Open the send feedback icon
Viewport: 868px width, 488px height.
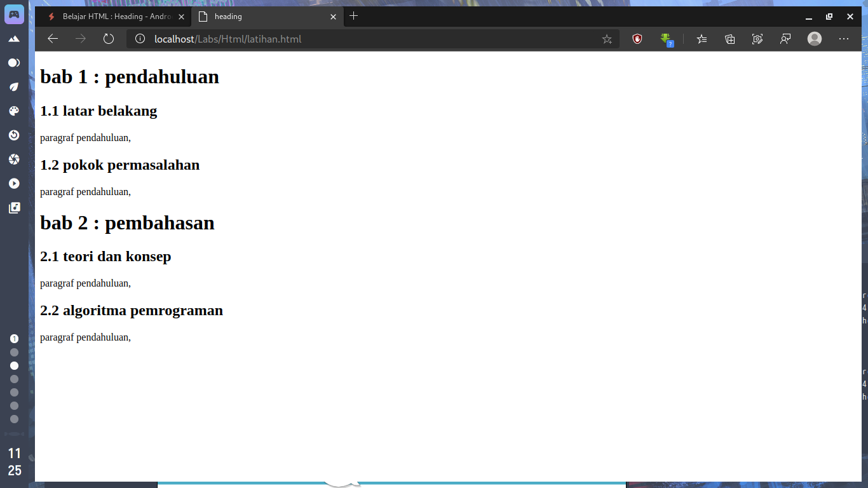(x=785, y=39)
